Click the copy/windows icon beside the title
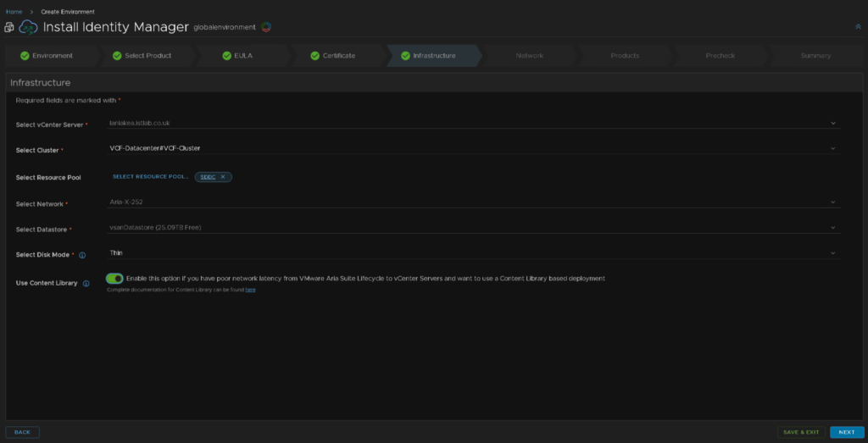868x443 pixels. tap(8, 27)
